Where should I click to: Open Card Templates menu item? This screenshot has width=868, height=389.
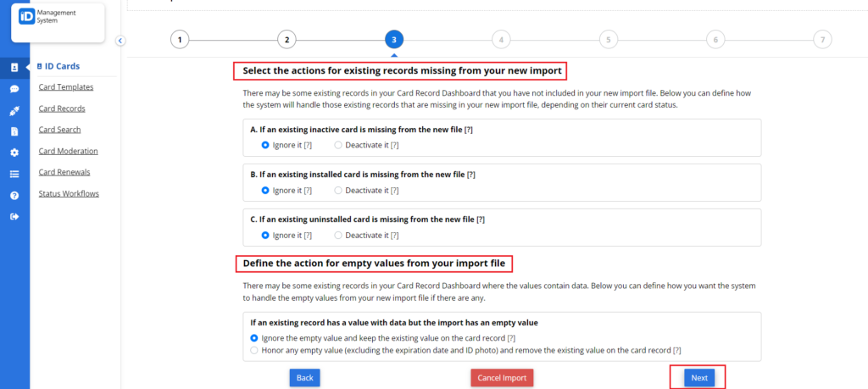tap(66, 86)
